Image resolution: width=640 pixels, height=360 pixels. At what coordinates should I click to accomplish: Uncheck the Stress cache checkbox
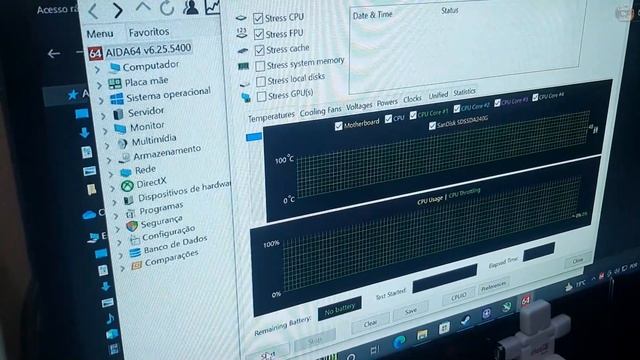(260, 50)
